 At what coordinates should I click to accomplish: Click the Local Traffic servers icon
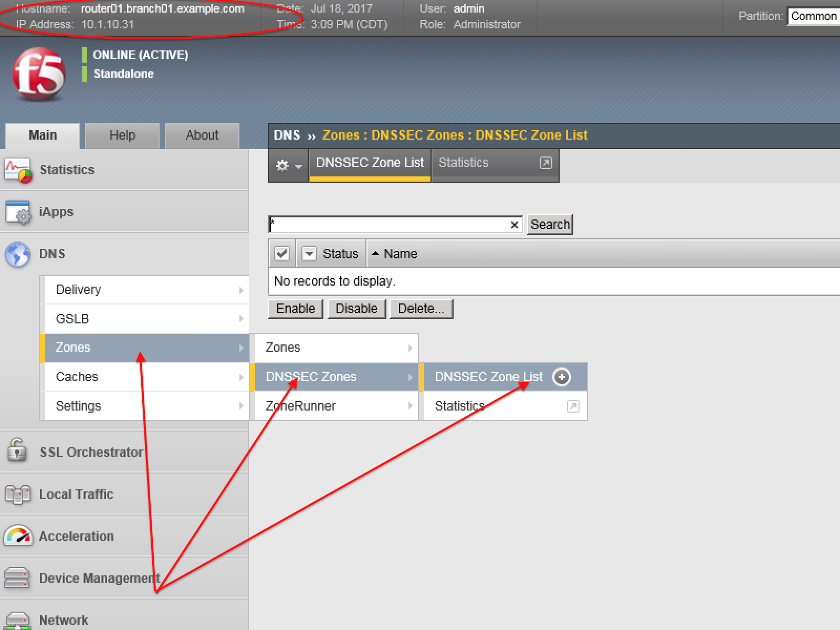(x=18, y=495)
